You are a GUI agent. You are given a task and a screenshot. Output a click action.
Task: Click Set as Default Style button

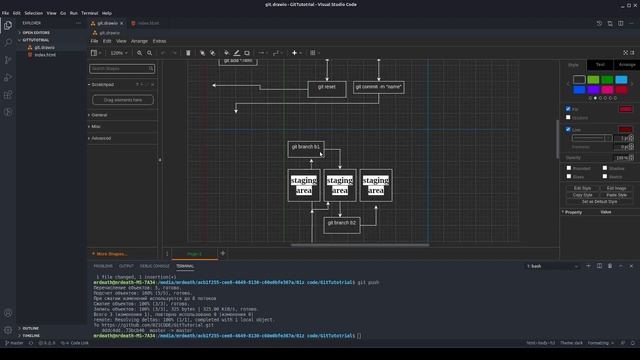tap(600, 202)
